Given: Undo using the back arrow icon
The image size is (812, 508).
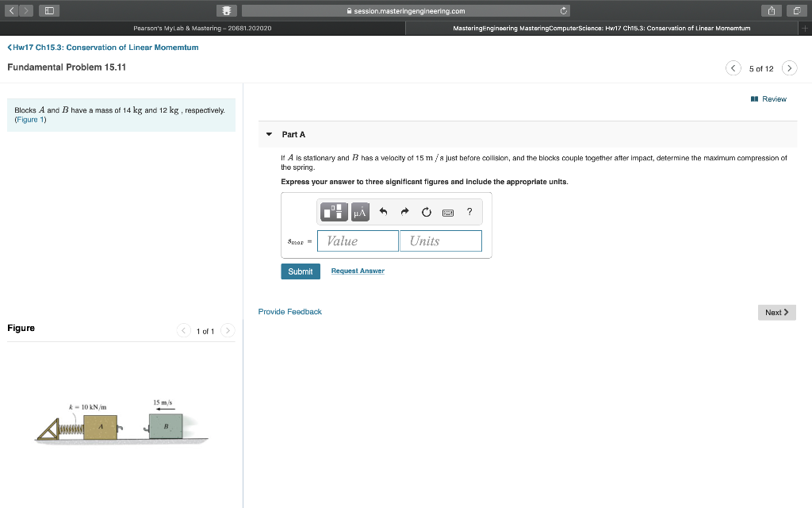Looking at the screenshot, I should click(382, 212).
